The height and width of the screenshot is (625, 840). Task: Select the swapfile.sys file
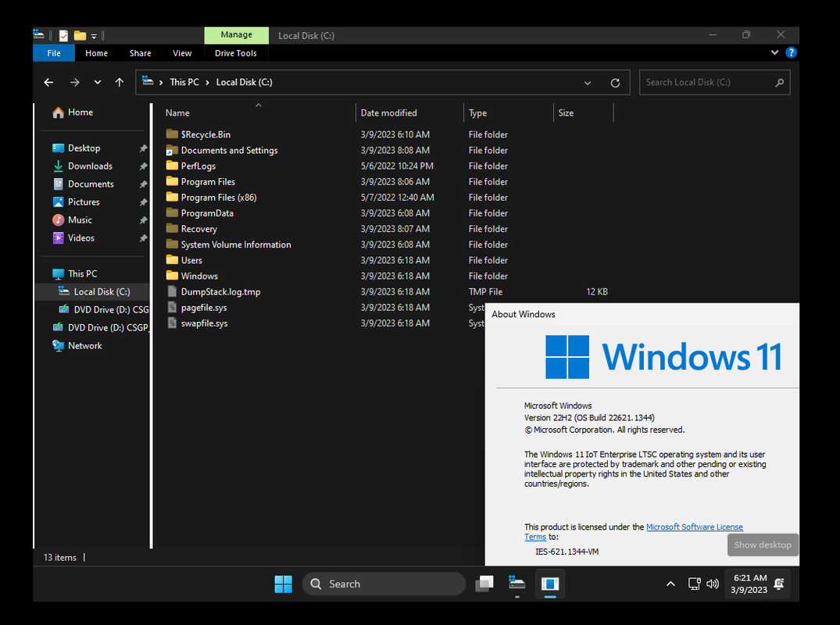[x=204, y=323]
